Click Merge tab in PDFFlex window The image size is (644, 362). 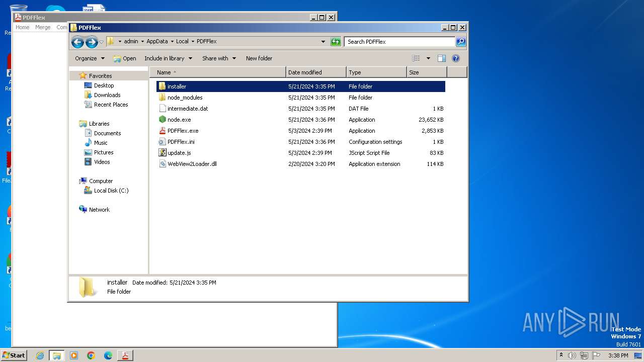[43, 27]
